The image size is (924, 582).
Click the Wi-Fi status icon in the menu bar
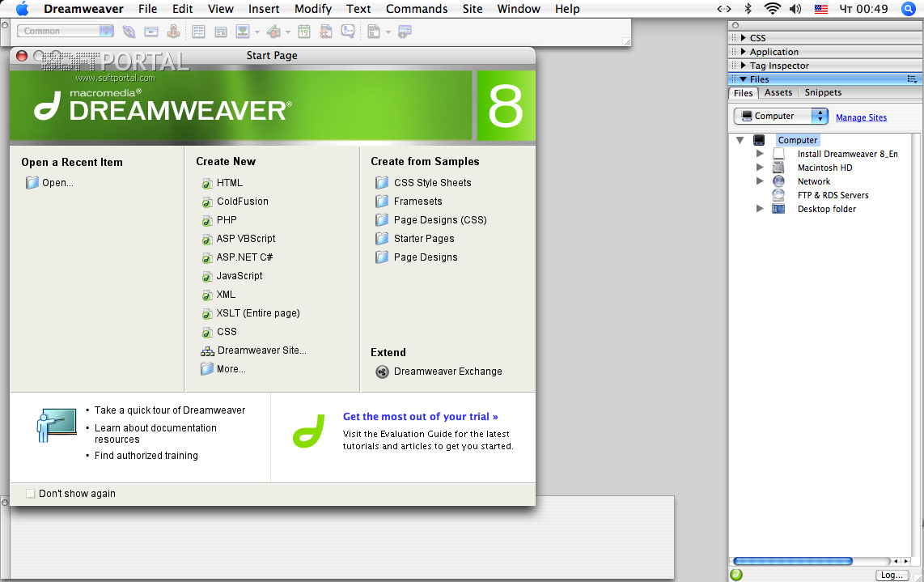point(772,9)
